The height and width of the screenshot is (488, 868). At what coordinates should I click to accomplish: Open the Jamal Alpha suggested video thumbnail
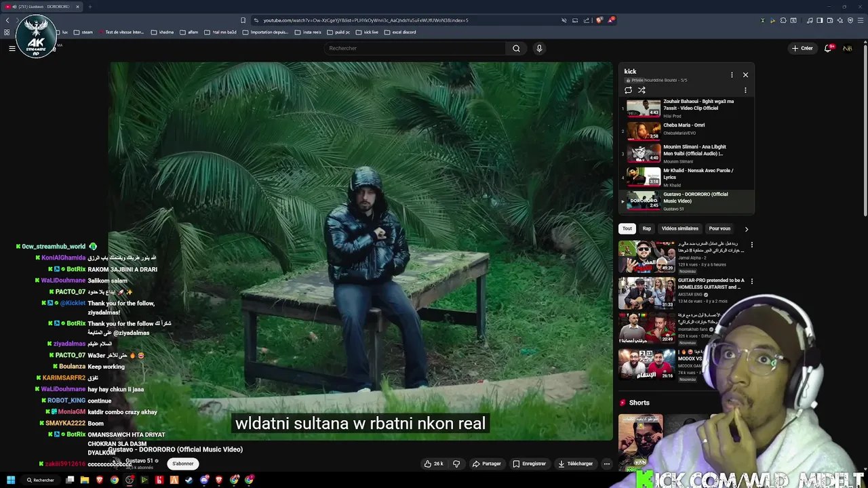[x=646, y=256]
